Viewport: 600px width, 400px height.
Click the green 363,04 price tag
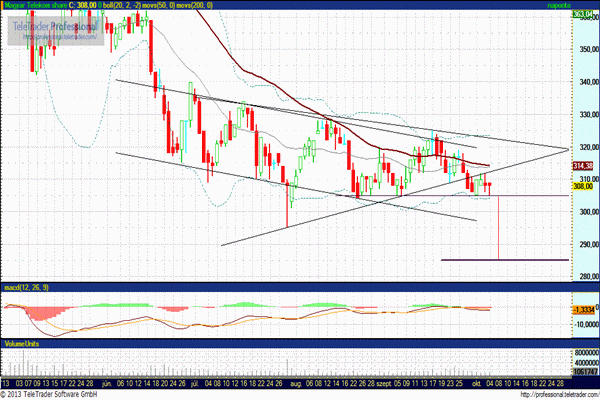point(583,15)
